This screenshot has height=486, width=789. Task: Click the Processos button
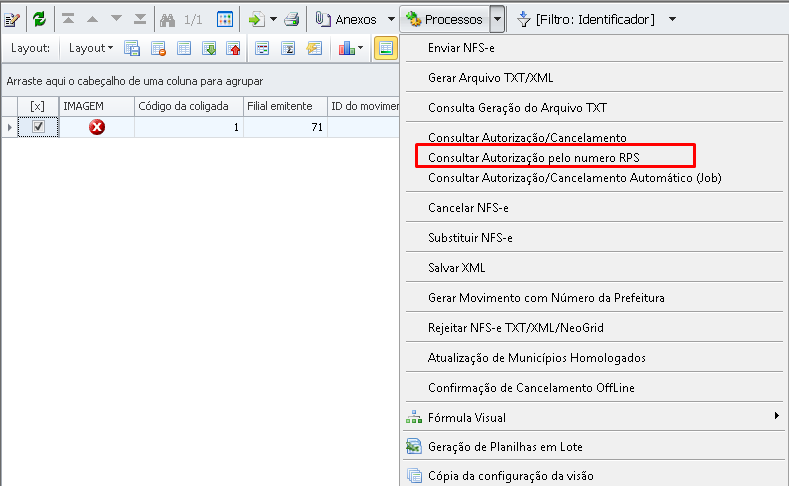(x=445, y=20)
